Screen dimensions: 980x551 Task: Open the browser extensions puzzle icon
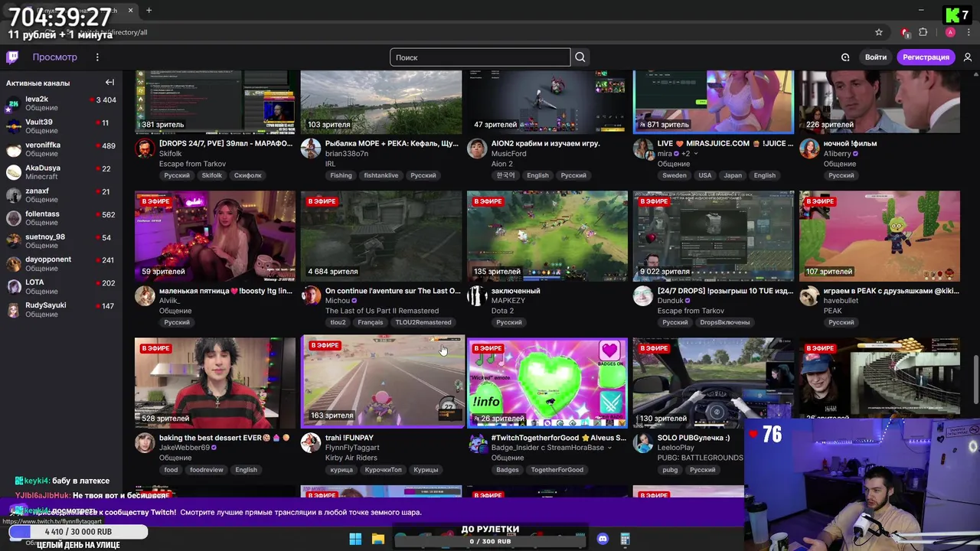tap(923, 32)
